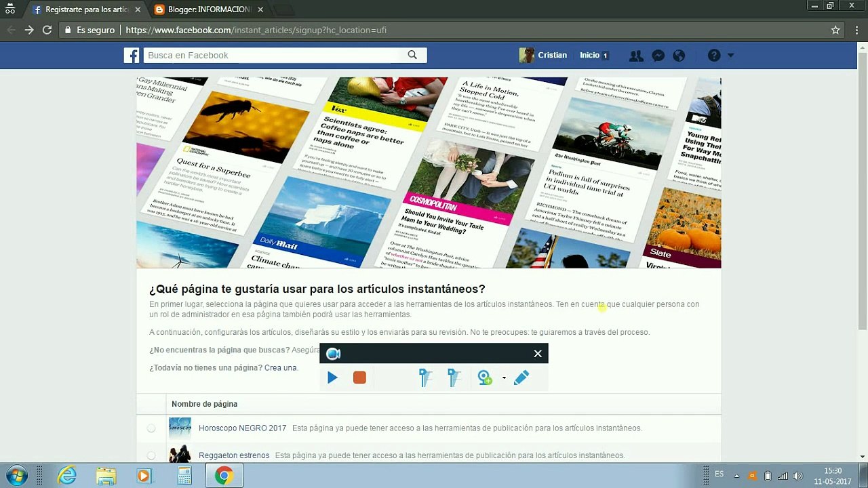
Task: Click the search magnifier in Facebook bar
Action: (412, 55)
